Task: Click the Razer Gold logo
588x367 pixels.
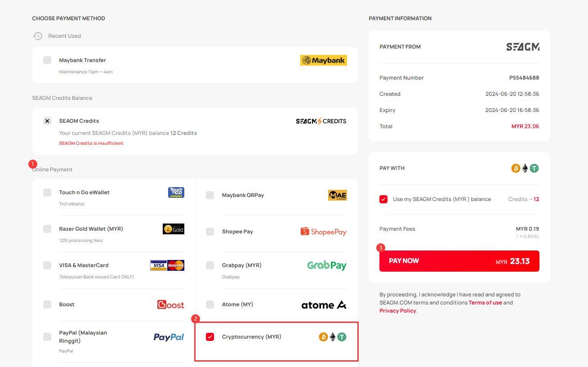Action: click(x=174, y=229)
